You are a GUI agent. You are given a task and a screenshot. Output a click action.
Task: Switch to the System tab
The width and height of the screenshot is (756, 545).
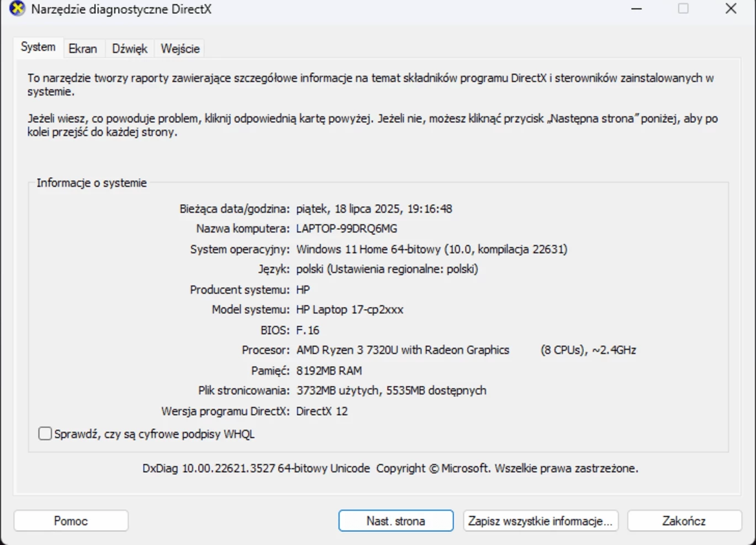pyautogui.click(x=38, y=47)
